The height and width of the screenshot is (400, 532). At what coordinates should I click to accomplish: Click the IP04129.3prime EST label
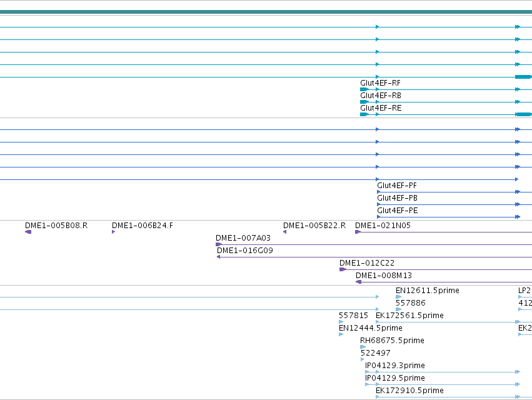tap(395, 366)
